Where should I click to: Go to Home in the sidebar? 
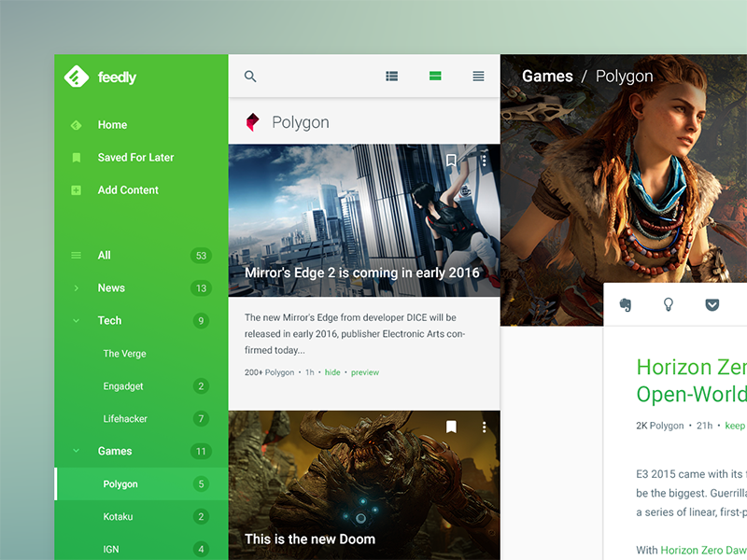pos(112,125)
